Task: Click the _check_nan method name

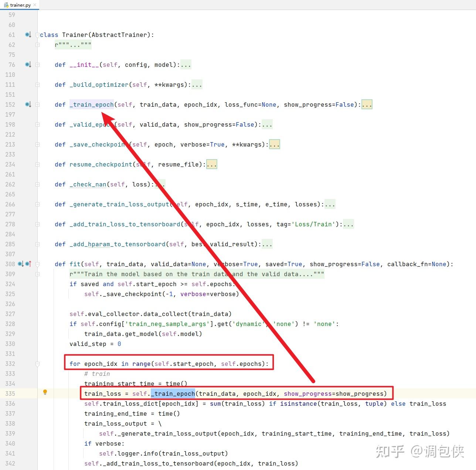Action: point(88,184)
